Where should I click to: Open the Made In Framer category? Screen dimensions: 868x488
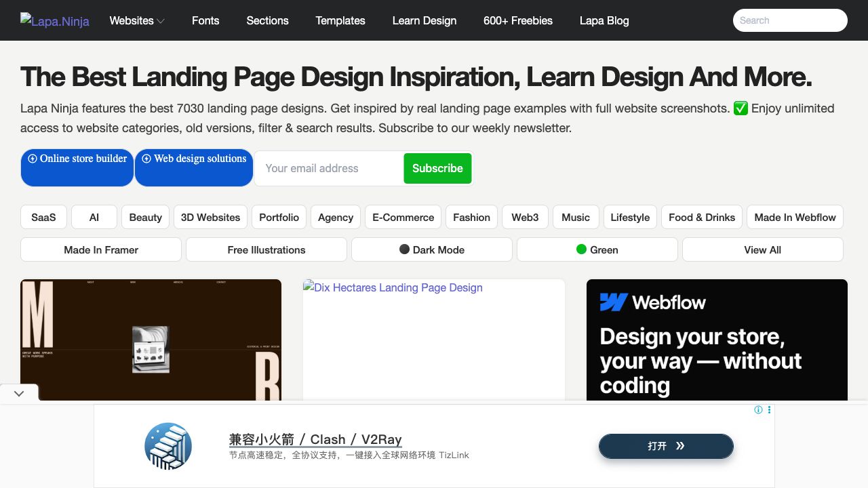pos(101,249)
